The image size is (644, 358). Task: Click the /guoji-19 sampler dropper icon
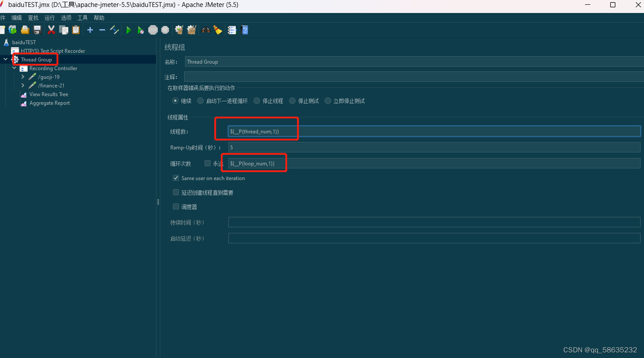click(x=33, y=77)
